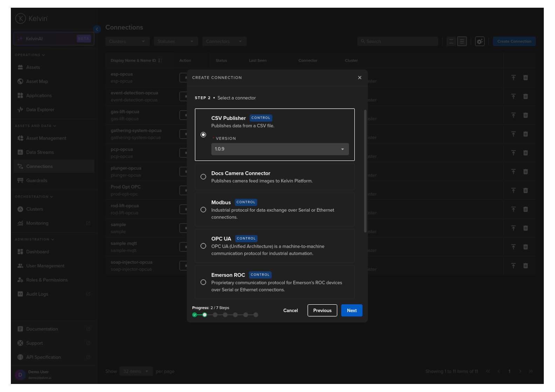Choose the Modbus connector radio option

click(x=203, y=210)
